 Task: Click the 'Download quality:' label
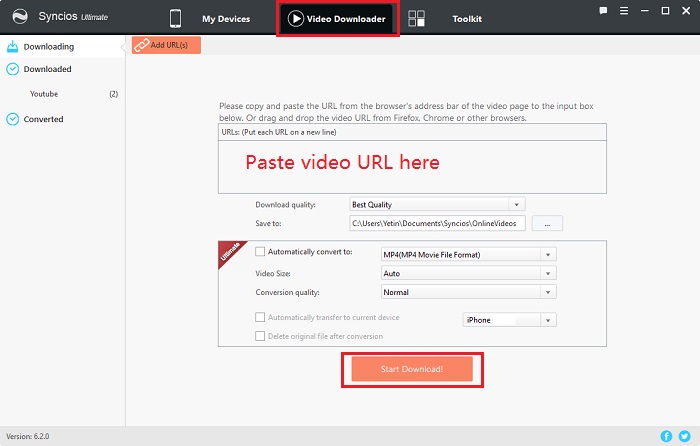click(x=285, y=204)
